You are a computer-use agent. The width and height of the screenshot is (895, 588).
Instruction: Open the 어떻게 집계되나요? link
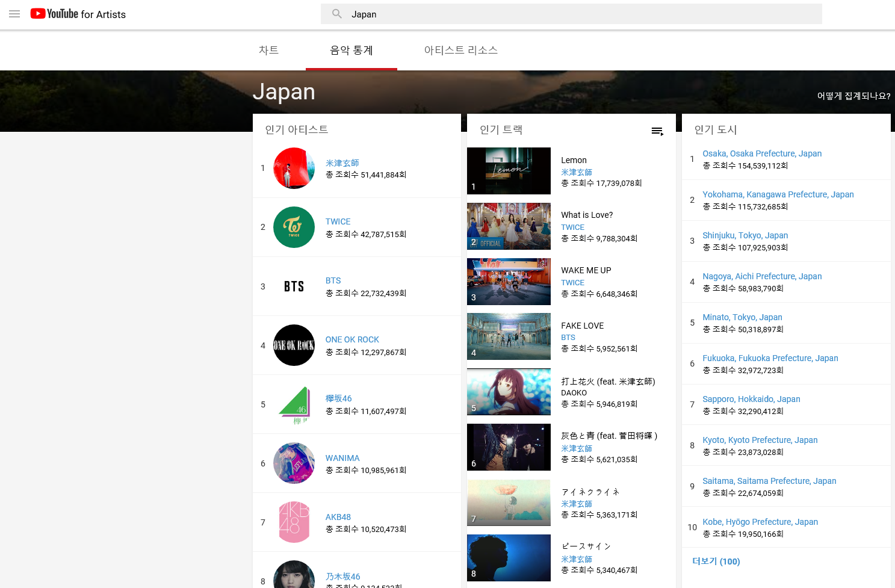(x=853, y=96)
